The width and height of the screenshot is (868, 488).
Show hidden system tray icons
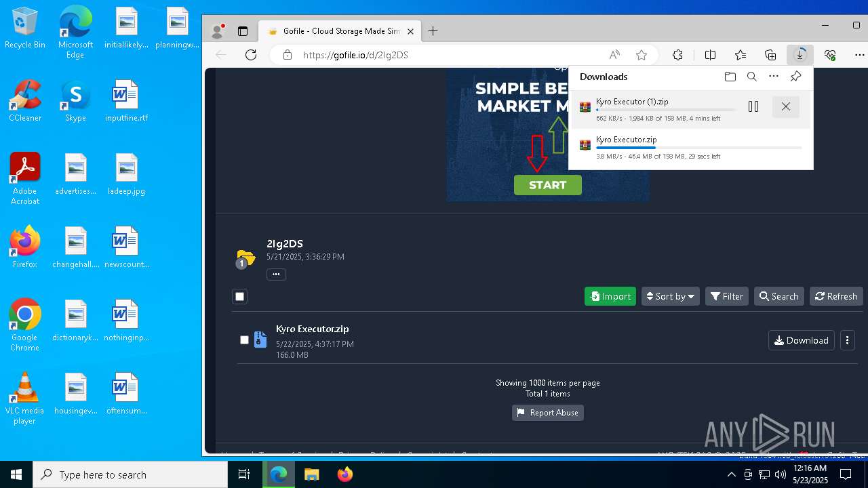pyautogui.click(x=731, y=474)
